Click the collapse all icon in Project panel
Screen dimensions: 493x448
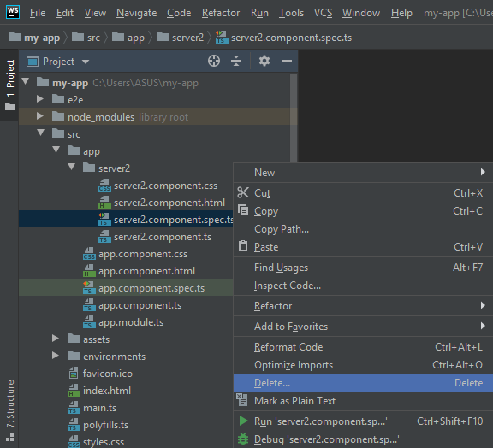tap(236, 61)
